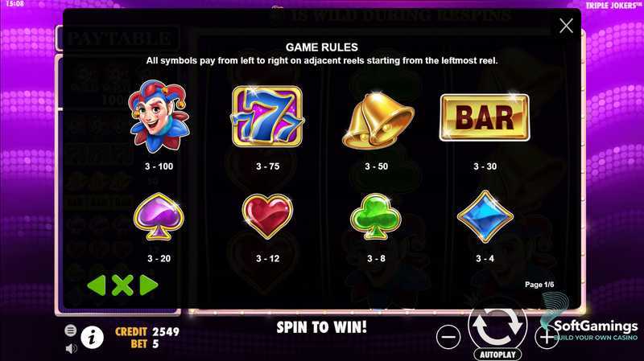This screenshot has height=361, width=644.
Task: Open the hamburger settings menu
Action: tap(71, 330)
